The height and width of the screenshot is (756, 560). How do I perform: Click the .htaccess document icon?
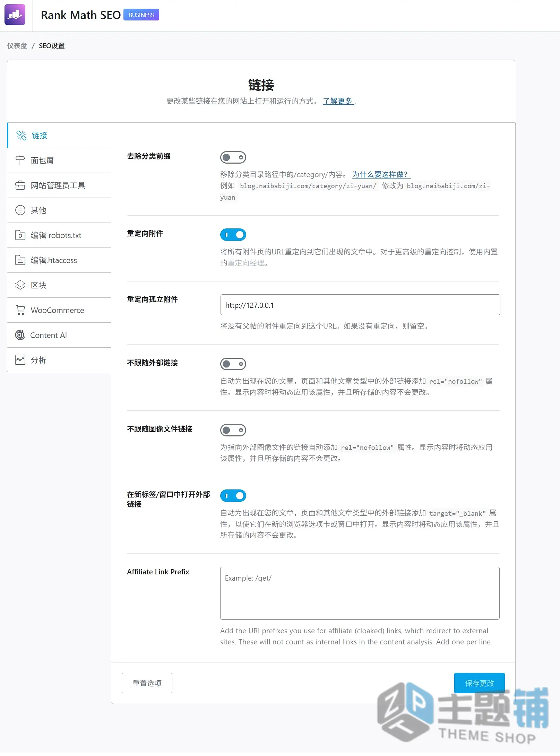(x=20, y=260)
